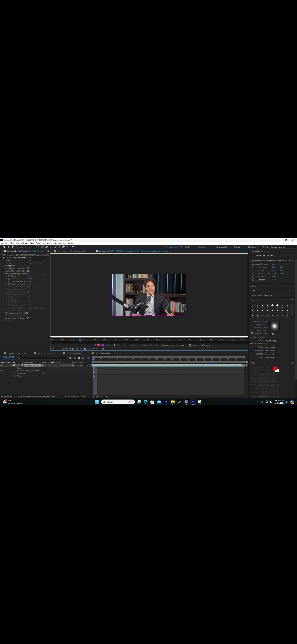Open the Vista dropdown showing Pincel rotoscopia
This screenshot has width=297, height=644.
click(x=174, y=345)
